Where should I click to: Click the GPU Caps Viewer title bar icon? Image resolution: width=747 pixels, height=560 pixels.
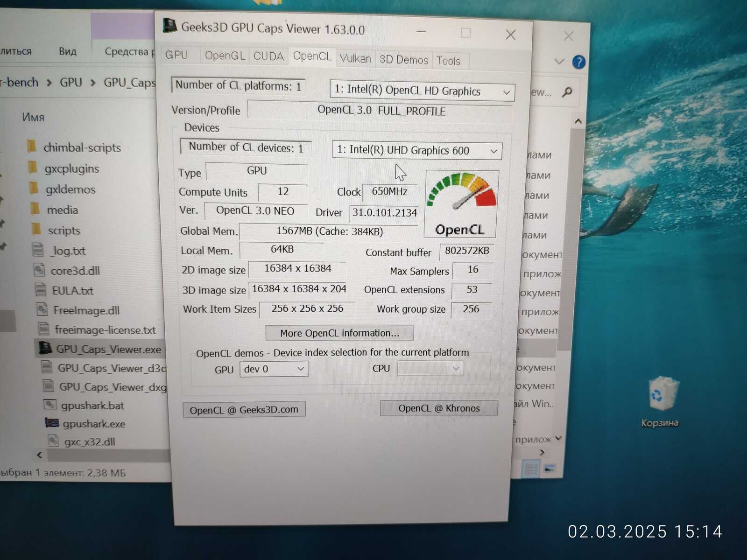point(169,26)
